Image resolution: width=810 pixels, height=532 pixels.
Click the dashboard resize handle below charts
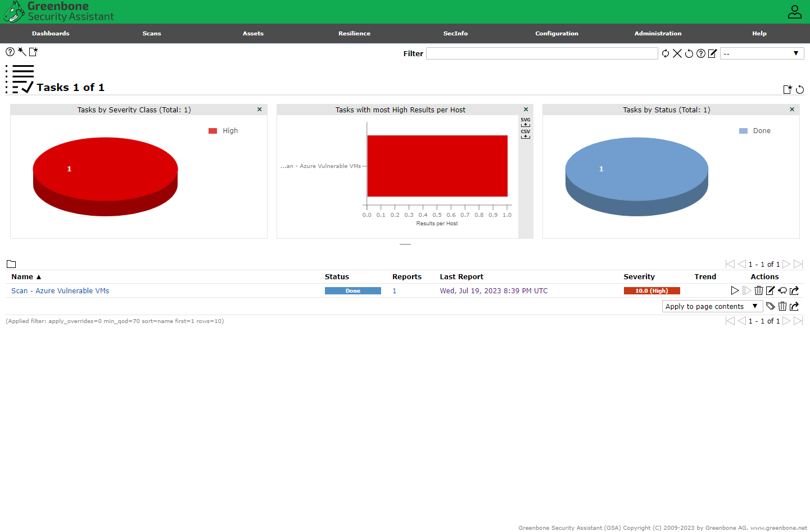[x=405, y=244]
